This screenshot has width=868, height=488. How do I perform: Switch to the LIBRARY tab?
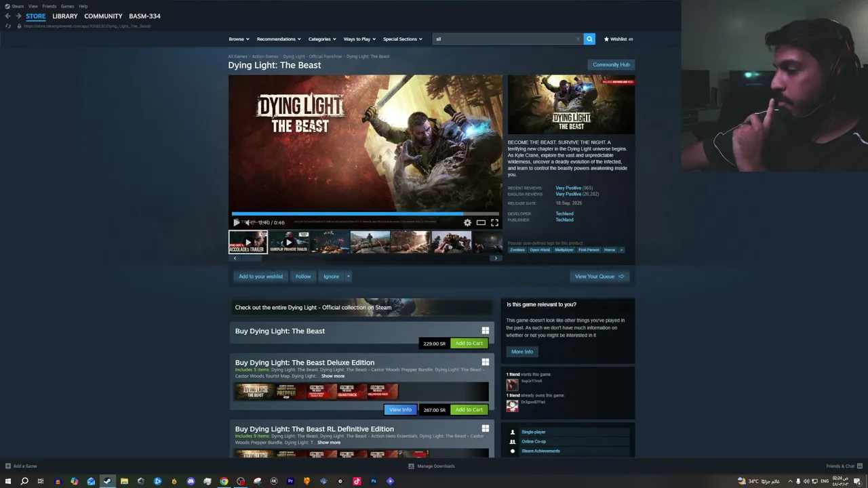(x=65, y=16)
